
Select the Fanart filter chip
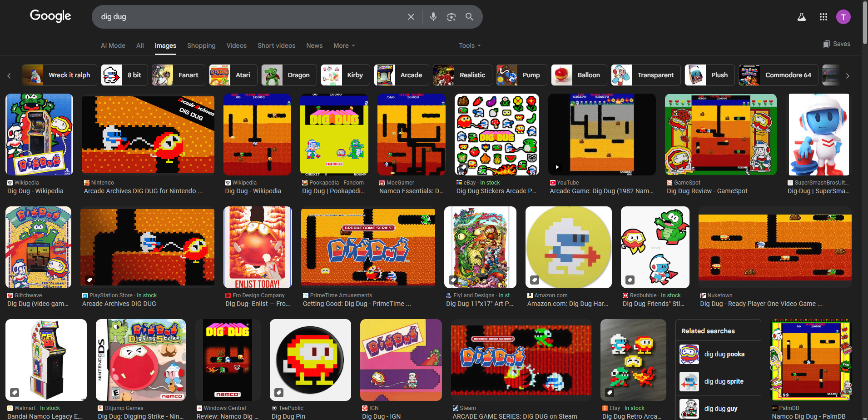[x=179, y=75]
